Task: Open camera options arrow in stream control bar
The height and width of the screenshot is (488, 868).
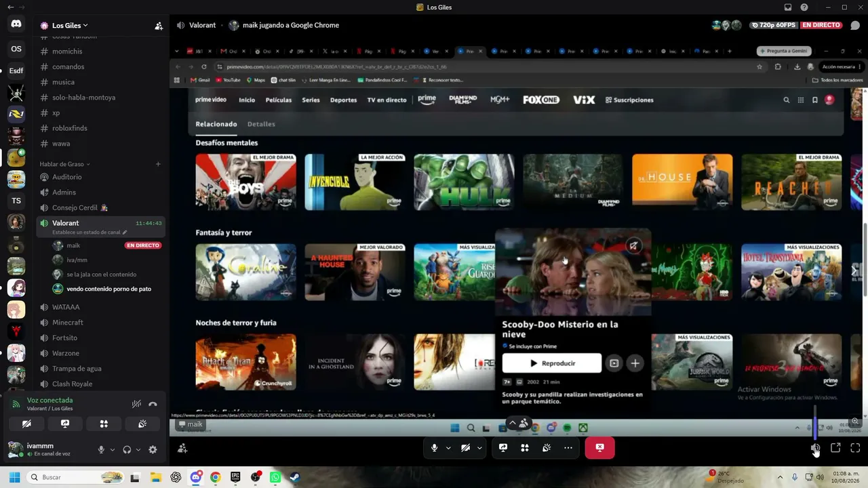Action: pos(479,447)
